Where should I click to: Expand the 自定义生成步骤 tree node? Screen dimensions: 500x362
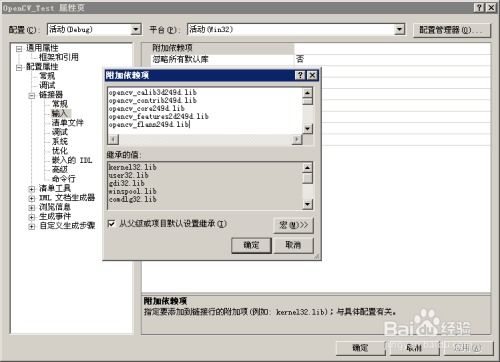pyautogui.click(x=32, y=226)
